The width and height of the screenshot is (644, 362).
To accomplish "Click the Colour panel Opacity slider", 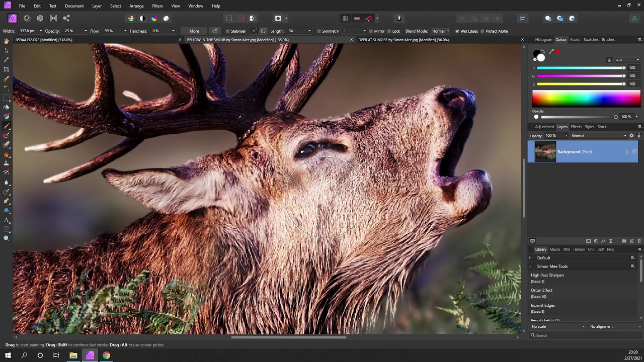I will (577, 117).
